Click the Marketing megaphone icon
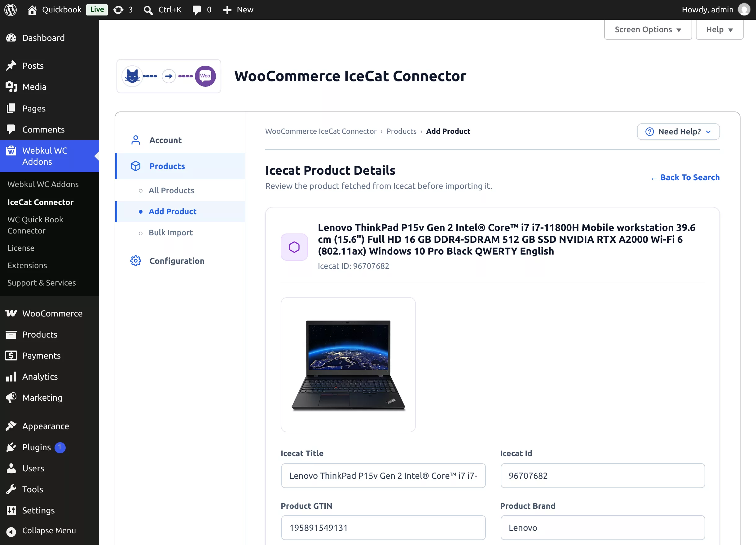This screenshot has height=545, width=756. (11, 397)
